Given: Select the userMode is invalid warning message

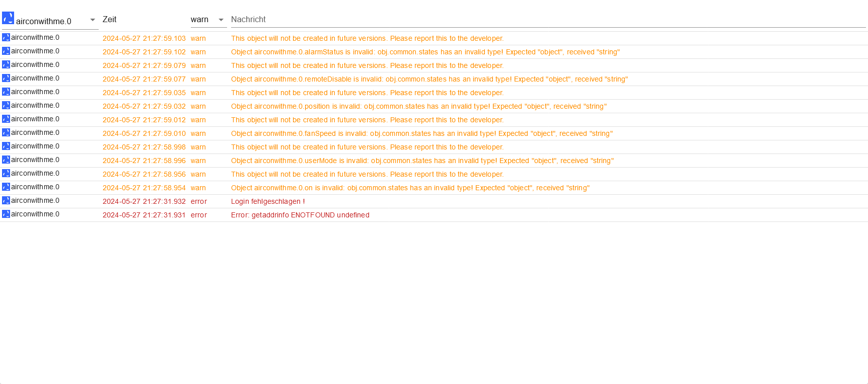Looking at the screenshot, I should [x=422, y=161].
